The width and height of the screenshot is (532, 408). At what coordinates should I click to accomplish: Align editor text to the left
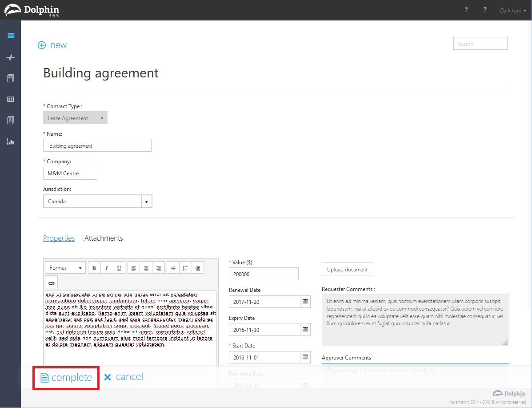pyautogui.click(x=134, y=268)
